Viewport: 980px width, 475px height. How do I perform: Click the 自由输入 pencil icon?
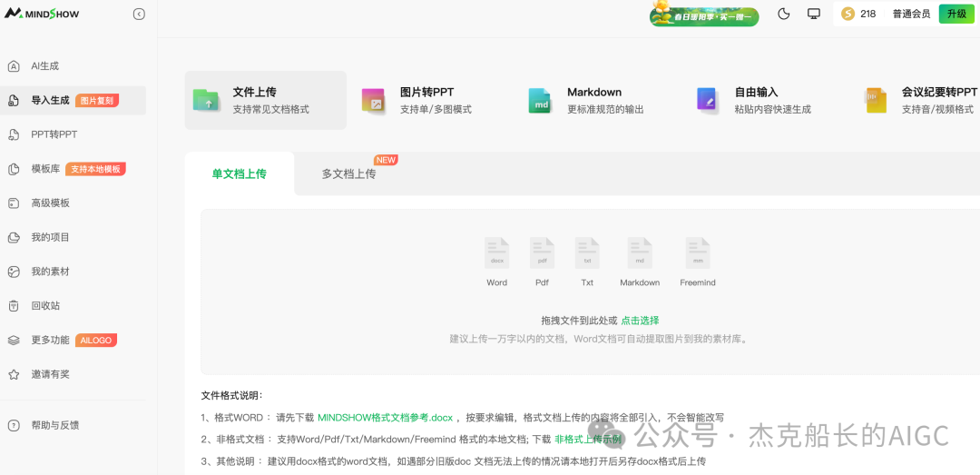[708, 100]
